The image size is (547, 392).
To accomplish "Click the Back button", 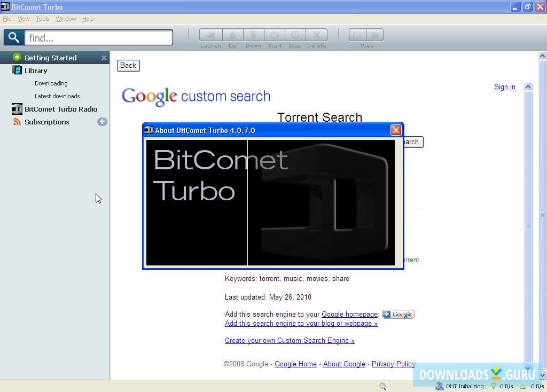I will click(128, 66).
